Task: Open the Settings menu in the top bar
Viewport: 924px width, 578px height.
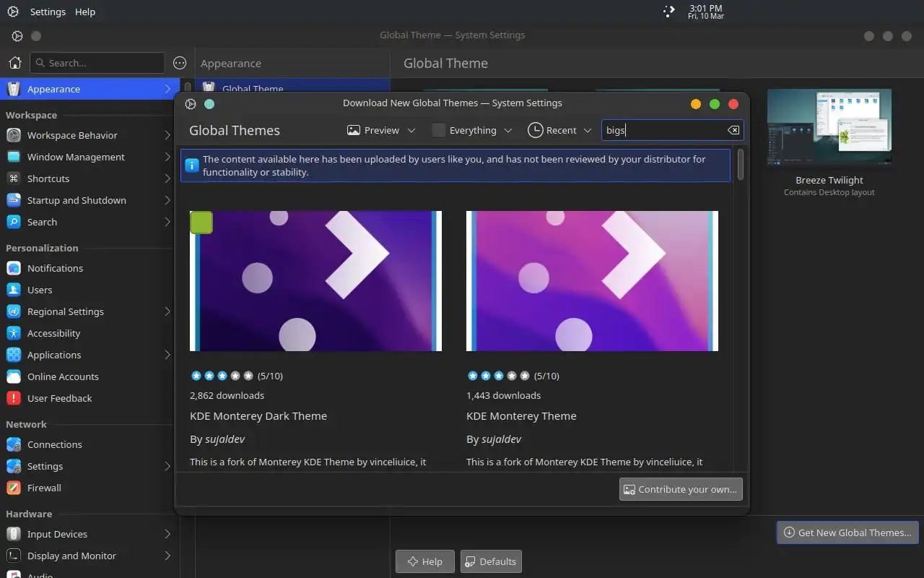Action: click(x=48, y=12)
